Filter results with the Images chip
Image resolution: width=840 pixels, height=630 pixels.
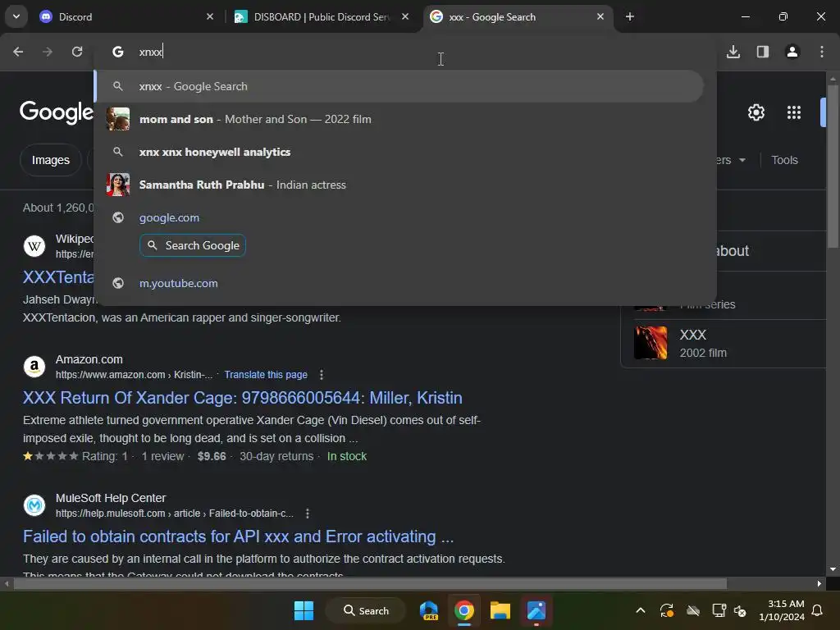[50, 160]
